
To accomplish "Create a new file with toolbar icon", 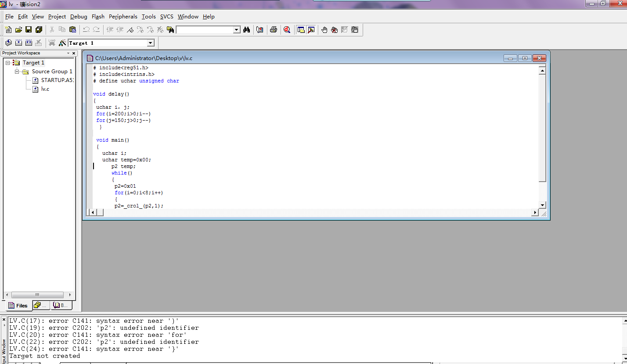I will click(x=8, y=30).
